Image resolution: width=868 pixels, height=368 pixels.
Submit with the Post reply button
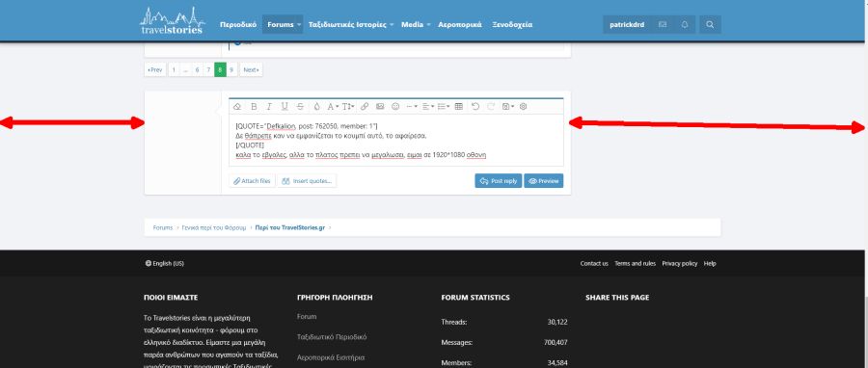pos(499,181)
